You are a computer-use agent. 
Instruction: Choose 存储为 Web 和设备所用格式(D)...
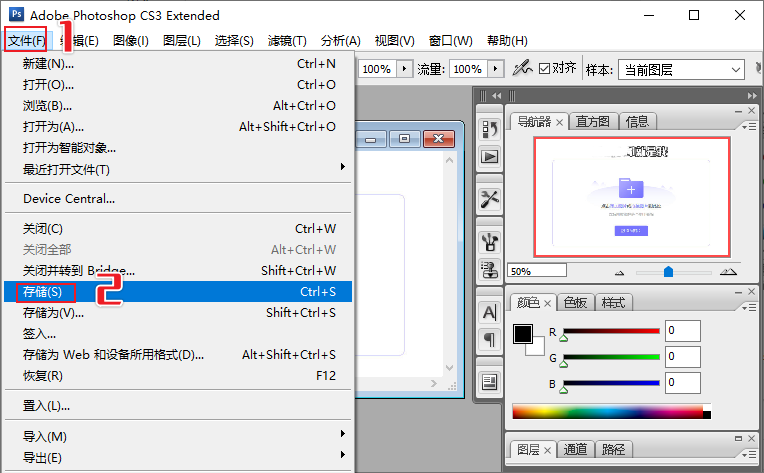(178, 355)
